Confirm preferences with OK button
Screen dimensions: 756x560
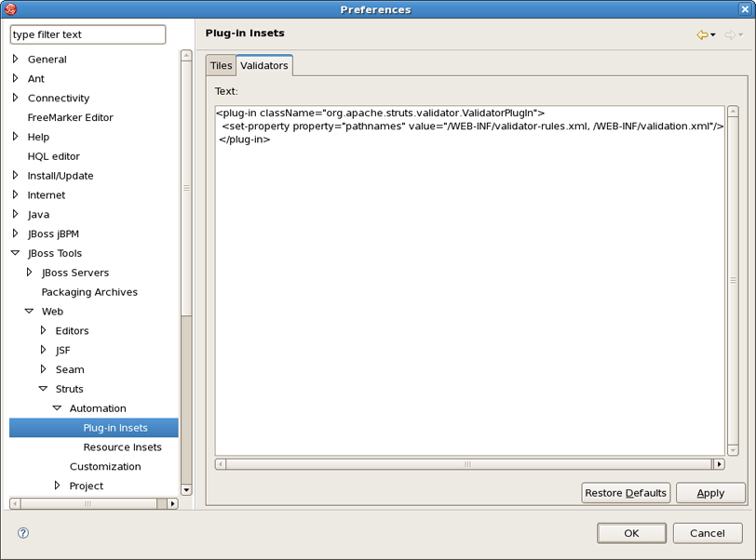[631, 533]
